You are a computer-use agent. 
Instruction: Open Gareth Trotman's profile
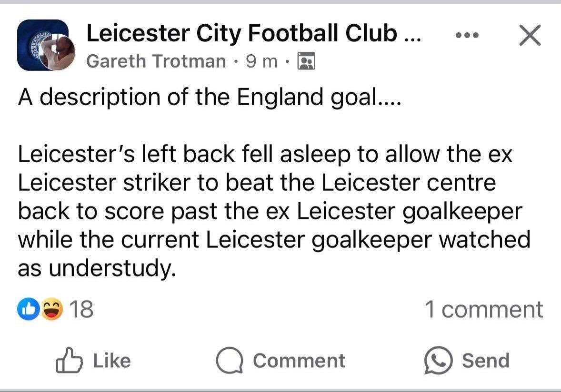tap(156, 61)
